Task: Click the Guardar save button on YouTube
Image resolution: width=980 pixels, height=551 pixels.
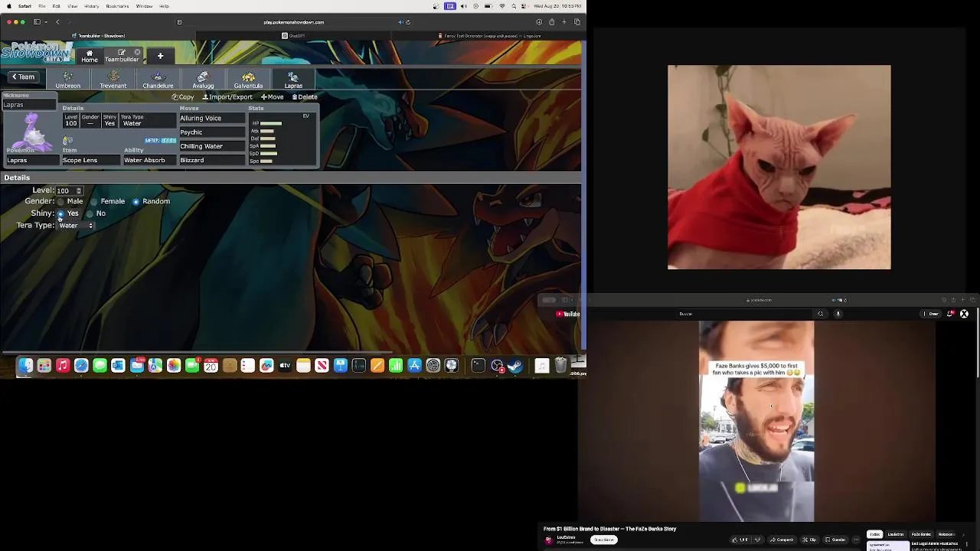Action: [x=835, y=540]
